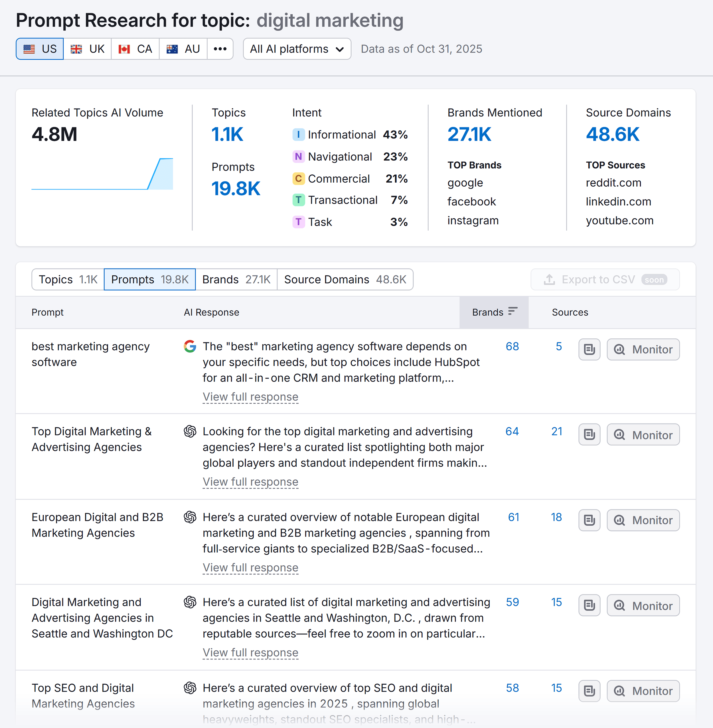Switch the country to AU
Viewport: 713px width, 728px height.
click(x=183, y=49)
